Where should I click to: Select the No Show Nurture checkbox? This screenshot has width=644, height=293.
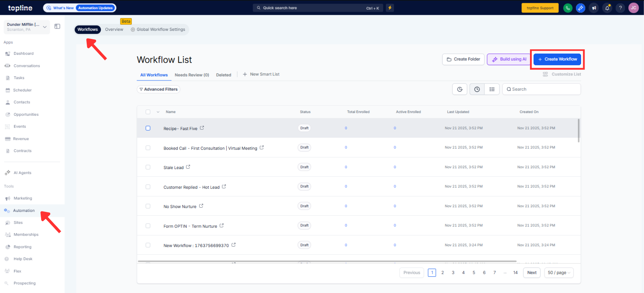tap(148, 206)
